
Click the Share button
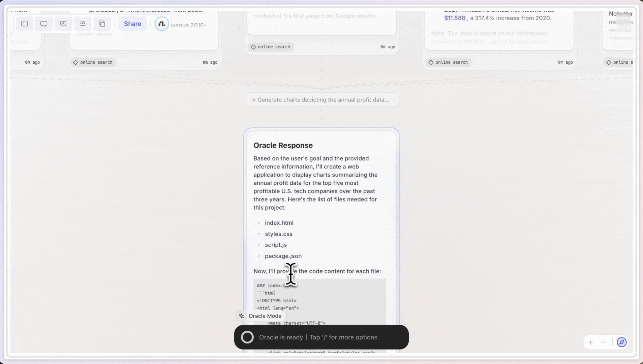(x=132, y=24)
